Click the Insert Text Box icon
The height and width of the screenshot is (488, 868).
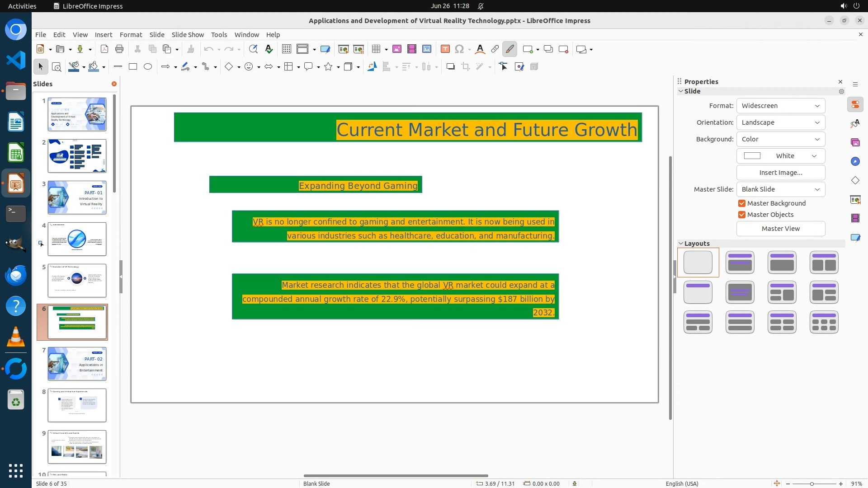pos(445,49)
